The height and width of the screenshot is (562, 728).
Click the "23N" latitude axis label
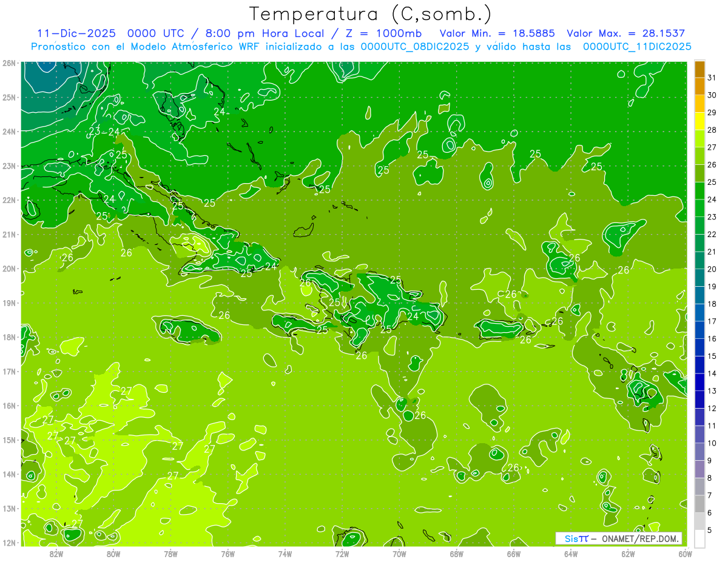[8, 166]
